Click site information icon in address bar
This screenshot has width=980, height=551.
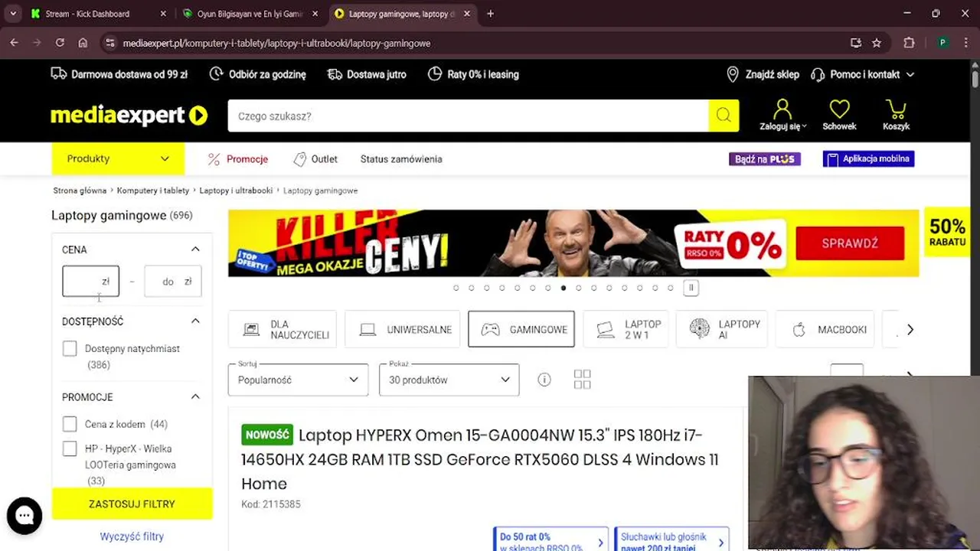[110, 43]
